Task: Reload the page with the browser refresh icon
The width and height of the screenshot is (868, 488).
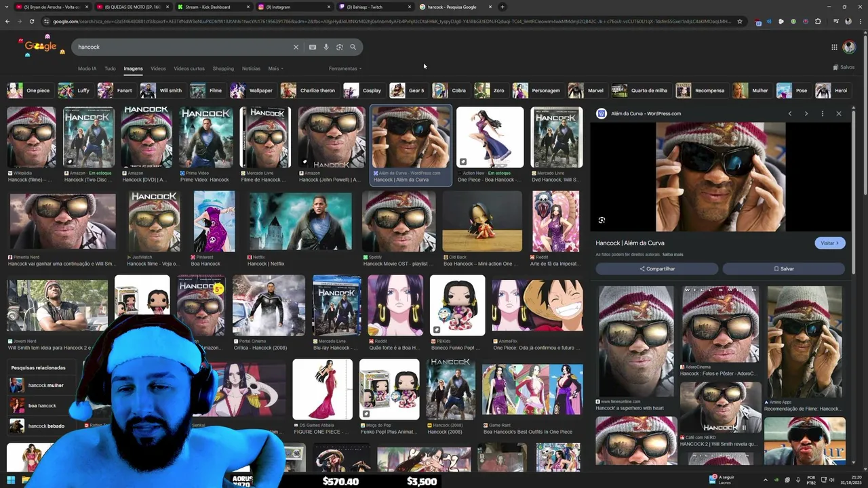Action: pyautogui.click(x=32, y=22)
